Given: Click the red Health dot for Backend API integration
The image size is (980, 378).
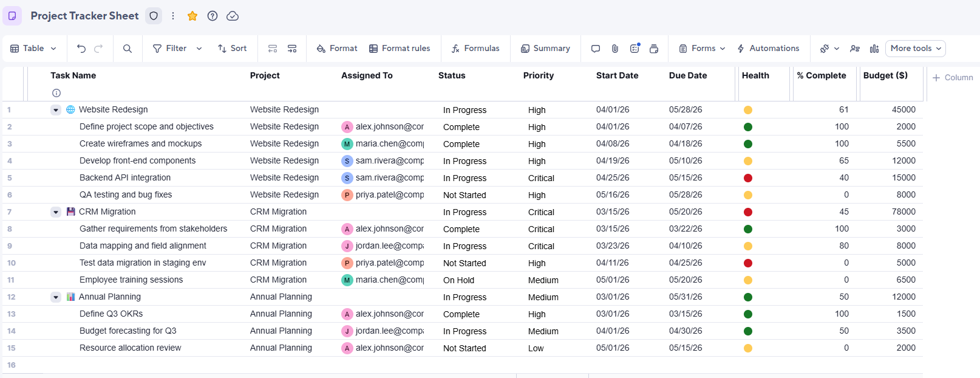Looking at the screenshot, I should point(748,178).
